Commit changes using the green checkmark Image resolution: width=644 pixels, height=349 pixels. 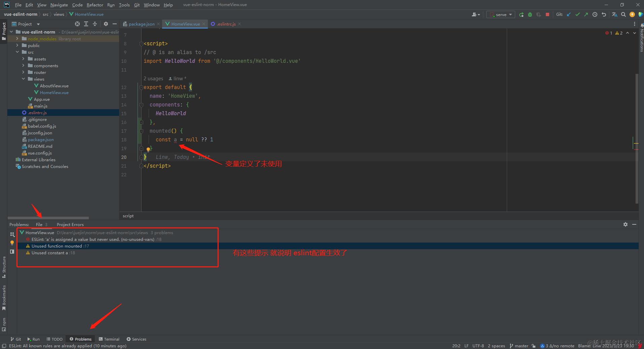(577, 14)
